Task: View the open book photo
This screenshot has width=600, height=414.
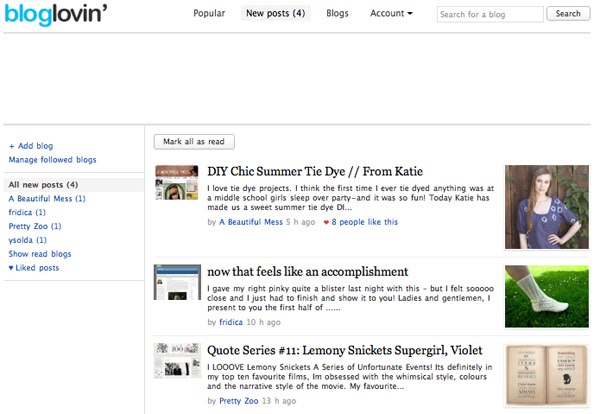Action: pyautogui.click(x=546, y=375)
